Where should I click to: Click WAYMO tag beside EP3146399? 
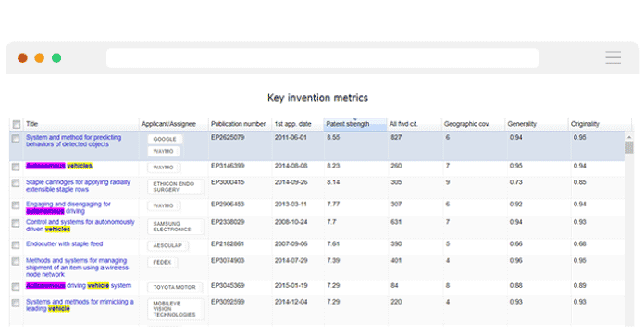click(x=164, y=168)
